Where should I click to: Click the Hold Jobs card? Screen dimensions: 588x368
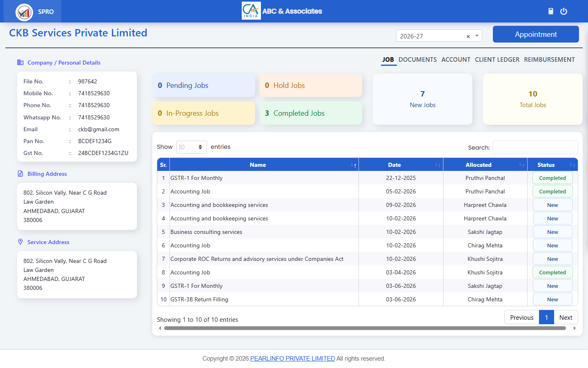pyautogui.click(x=311, y=85)
